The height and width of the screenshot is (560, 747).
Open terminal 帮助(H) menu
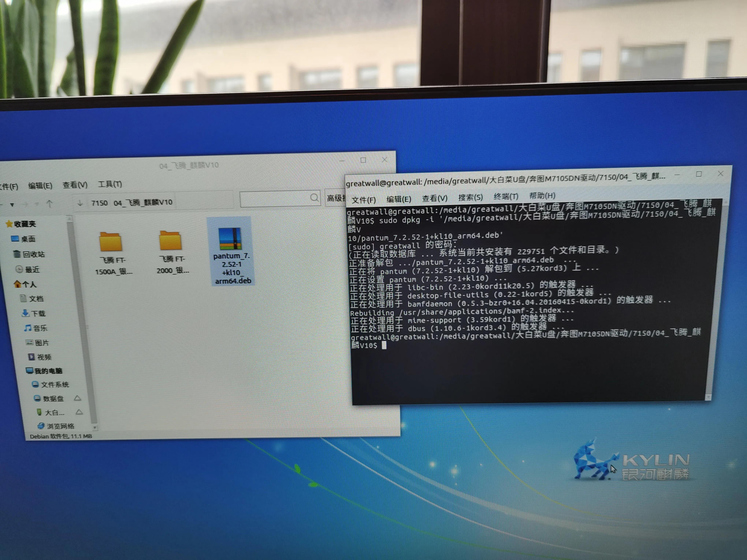pyautogui.click(x=542, y=195)
